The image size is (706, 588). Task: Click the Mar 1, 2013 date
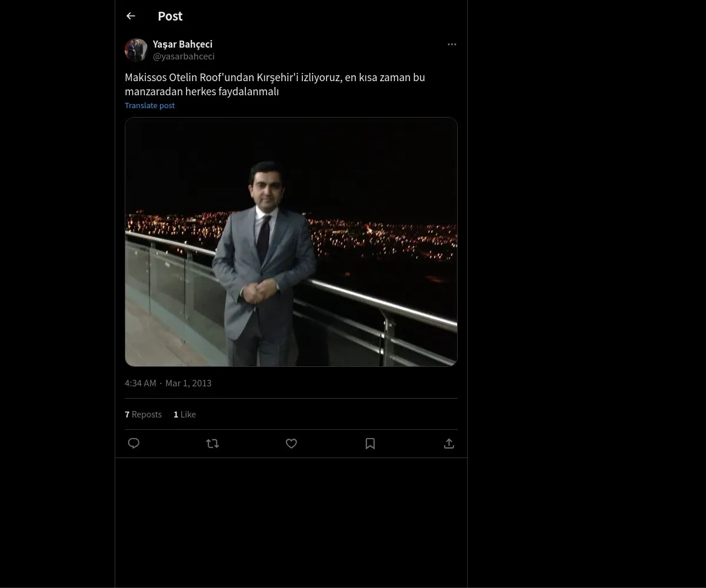tap(188, 383)
